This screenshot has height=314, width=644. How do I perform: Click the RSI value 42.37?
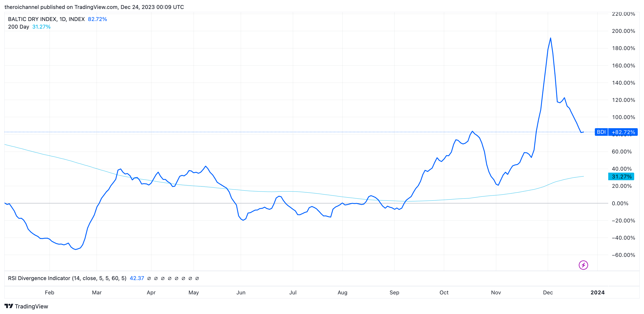(137, 278)
